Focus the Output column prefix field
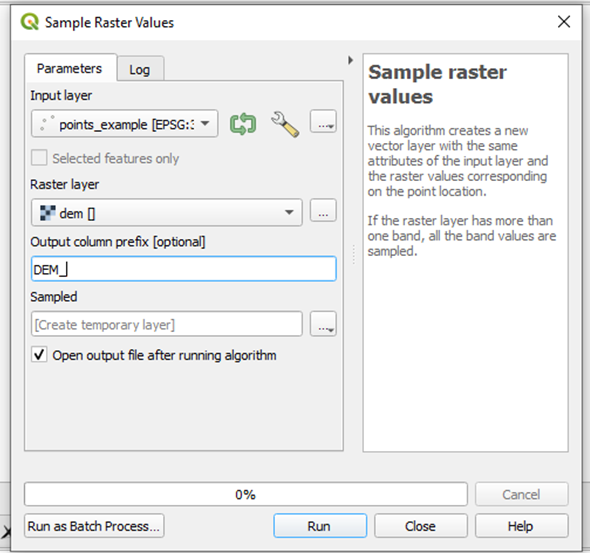 coord(184,269)
